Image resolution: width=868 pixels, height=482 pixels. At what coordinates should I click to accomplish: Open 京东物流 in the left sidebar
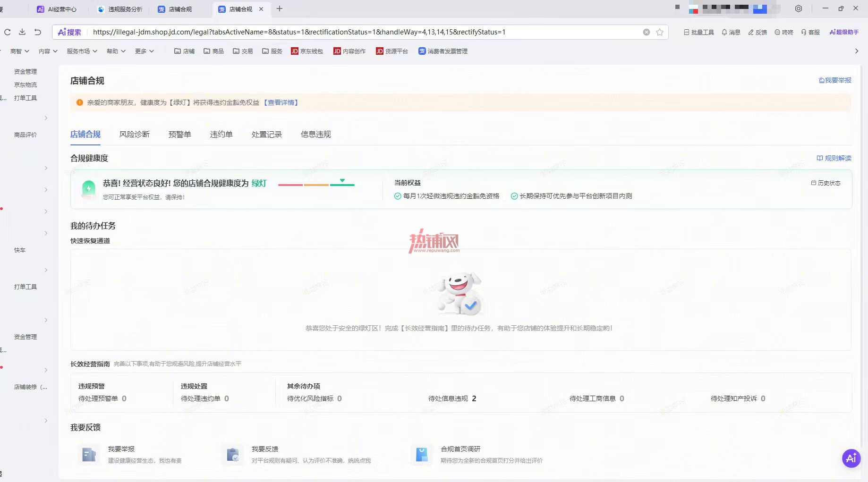pyautogui.click(x=26, y=85)
